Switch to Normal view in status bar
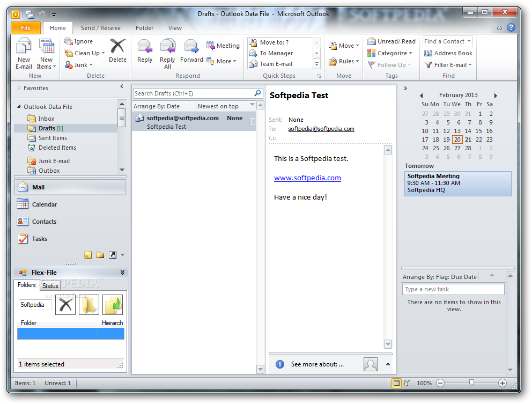 [396, 383]
